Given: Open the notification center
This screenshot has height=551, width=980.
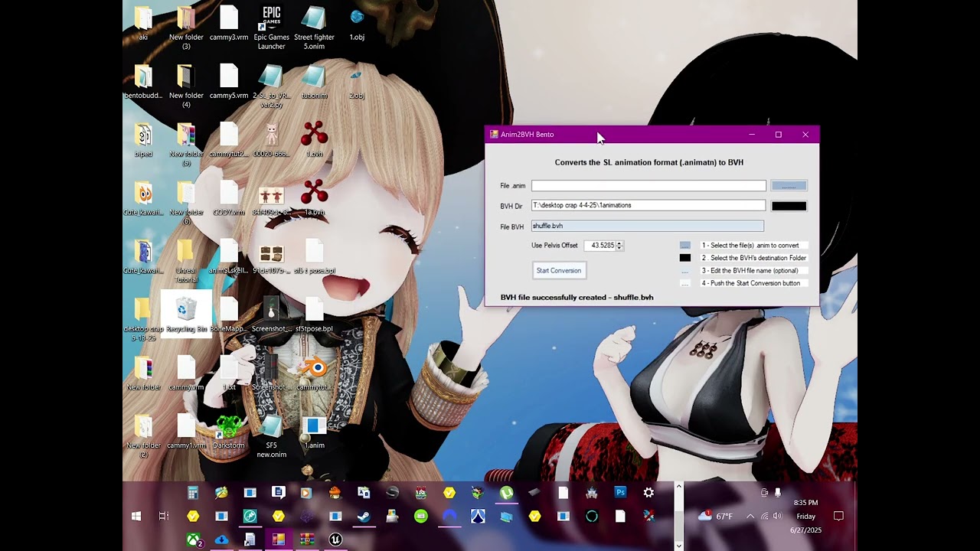Looking at the screenshot, I should point(838,517).
